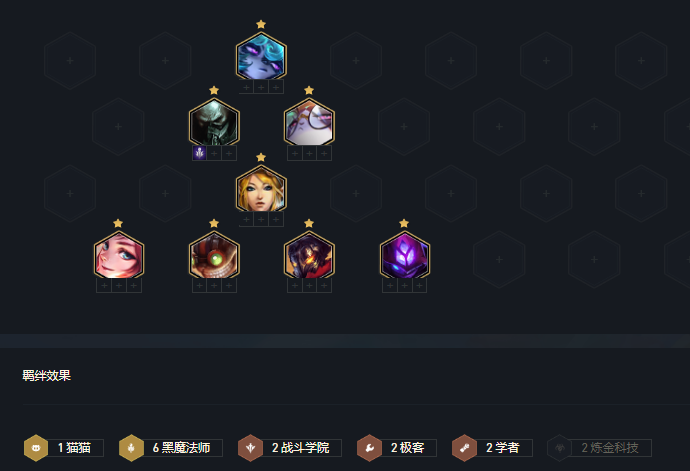This screenshot has width=690, height=471.
Task: Add an item to Malzahar's last slot
Action: tap(419, 286)
